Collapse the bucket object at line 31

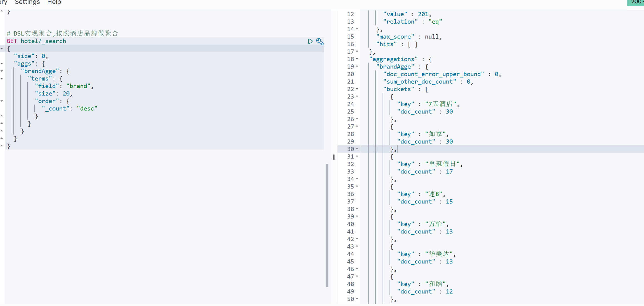click(357, 156)
